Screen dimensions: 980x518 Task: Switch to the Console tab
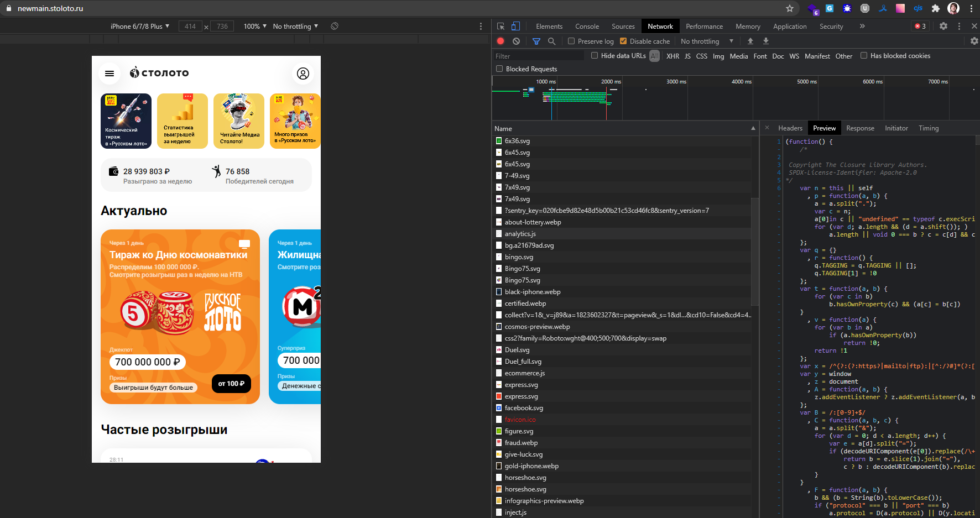(587, 26)
